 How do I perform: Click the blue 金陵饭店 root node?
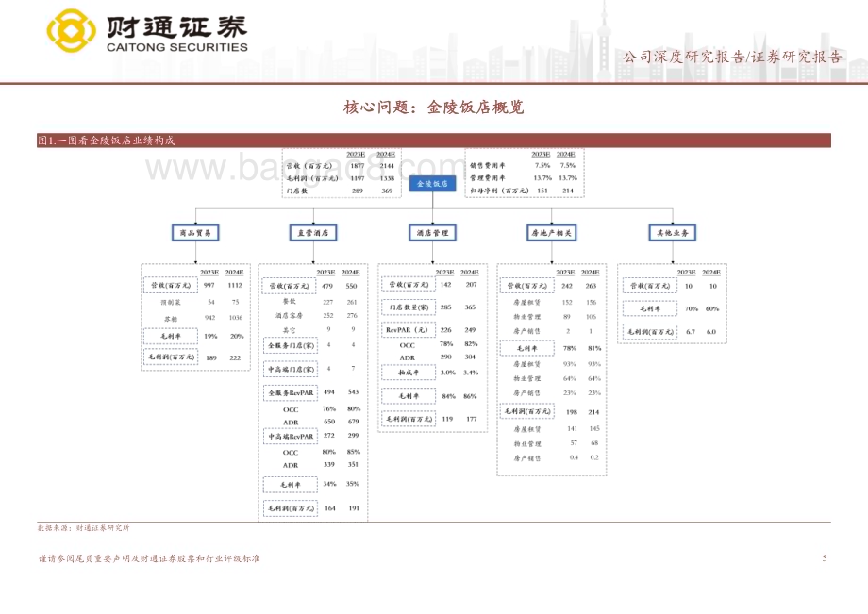pos(432,184)
